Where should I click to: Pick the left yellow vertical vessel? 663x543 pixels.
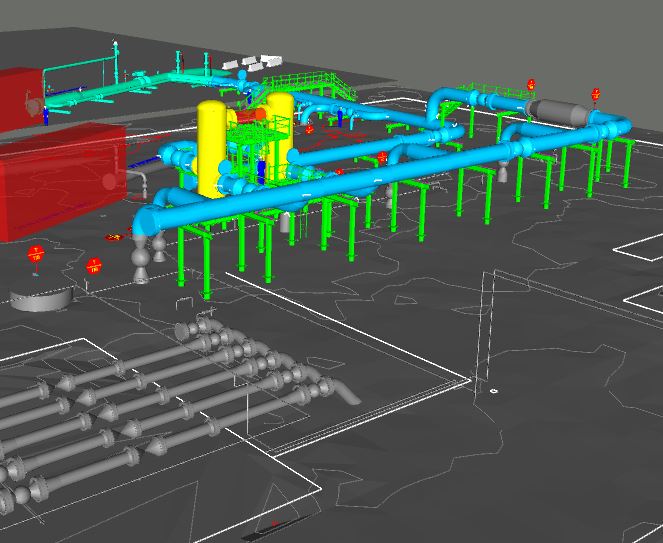(211, 149)
